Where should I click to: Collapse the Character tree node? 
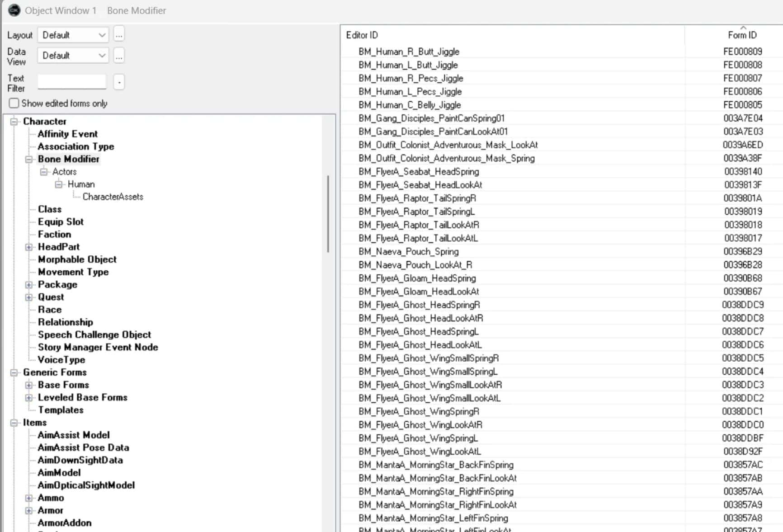pyautogui.click(x=14, y=121)
